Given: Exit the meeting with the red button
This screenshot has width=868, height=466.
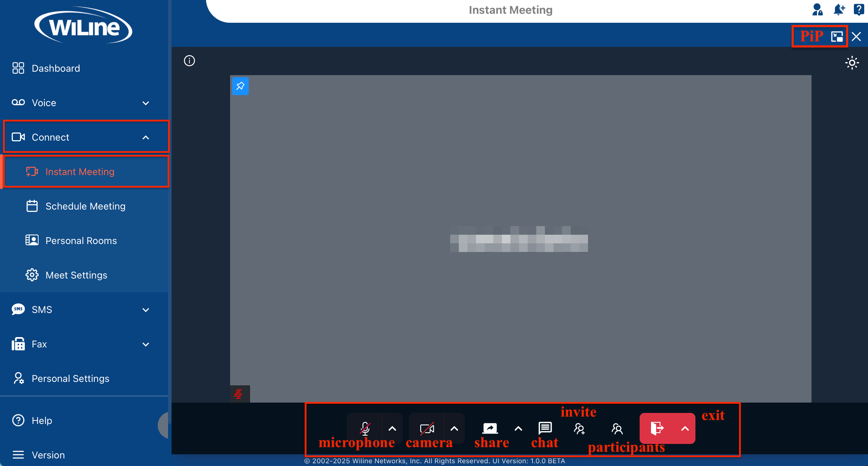Looking at the screenshot, I should [x=657, y=428].
